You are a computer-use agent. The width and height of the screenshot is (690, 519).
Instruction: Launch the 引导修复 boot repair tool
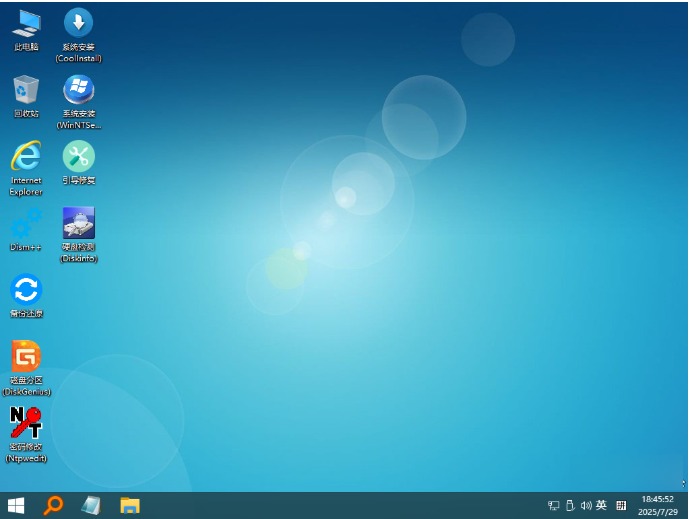pyautogui.click(x=79, y=163)
